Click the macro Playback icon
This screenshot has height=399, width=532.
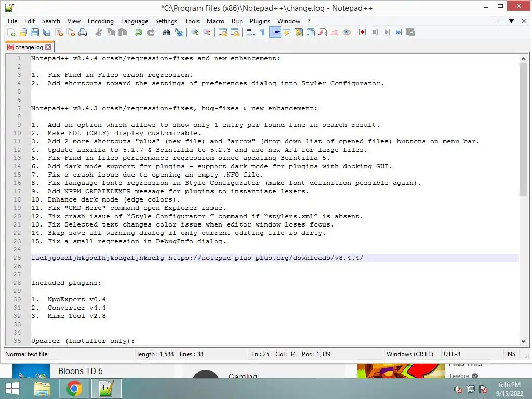pos(386,32)
